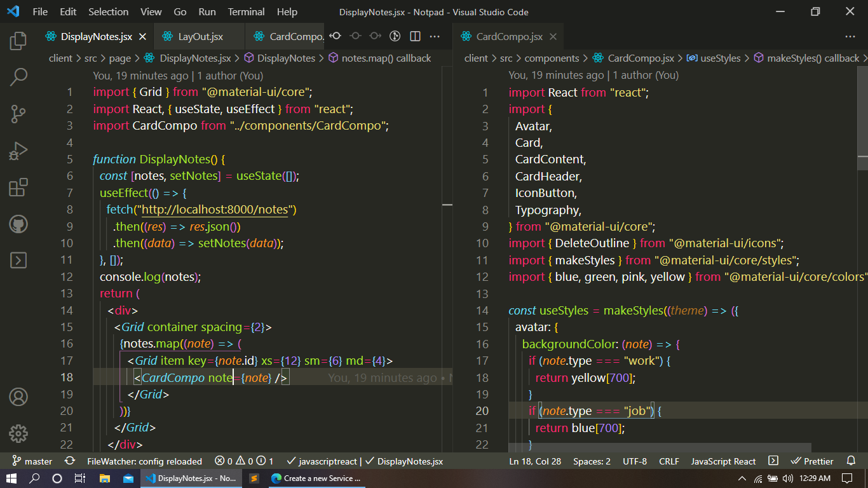Open the Manage gear icon

coord(18,434)
